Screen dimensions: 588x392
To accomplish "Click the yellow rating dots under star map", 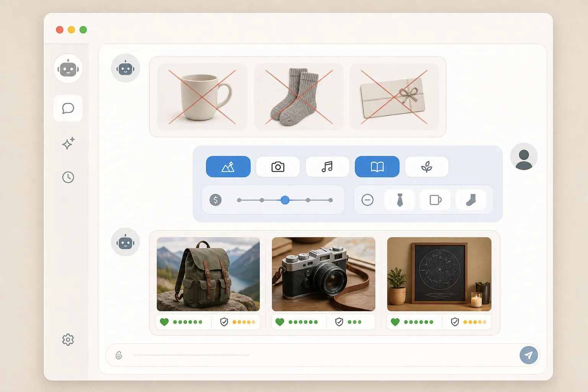I will coord(475,322).
